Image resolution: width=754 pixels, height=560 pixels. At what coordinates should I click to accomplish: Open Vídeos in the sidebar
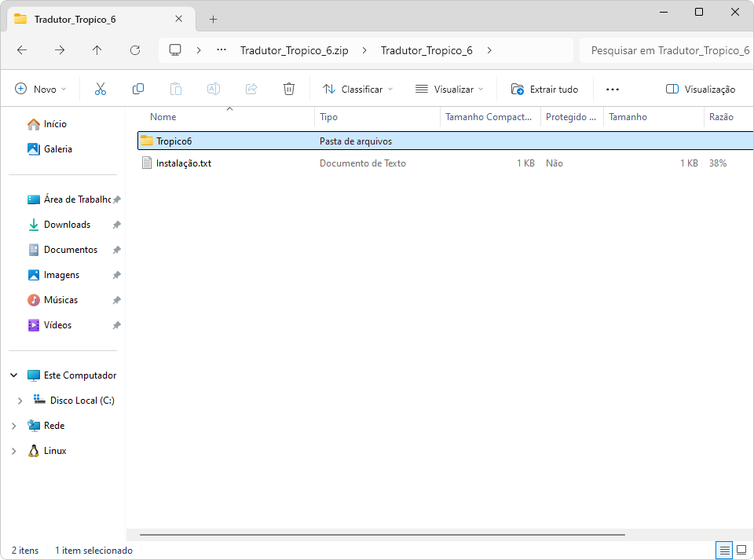pyautogui.click(x=49, y=325)
